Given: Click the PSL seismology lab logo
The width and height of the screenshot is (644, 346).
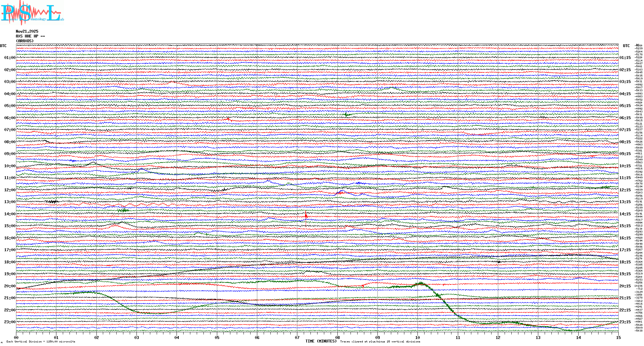Looking at the screenshot, I should click(x=32, y=13).
